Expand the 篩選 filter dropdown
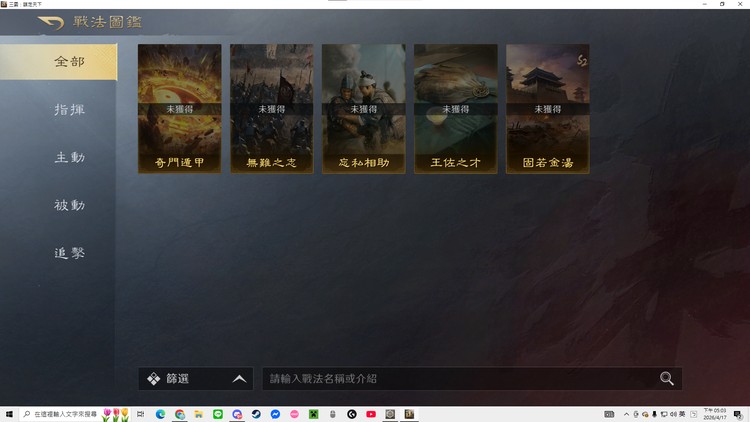 pyautogui.click(x=196, y=378)
